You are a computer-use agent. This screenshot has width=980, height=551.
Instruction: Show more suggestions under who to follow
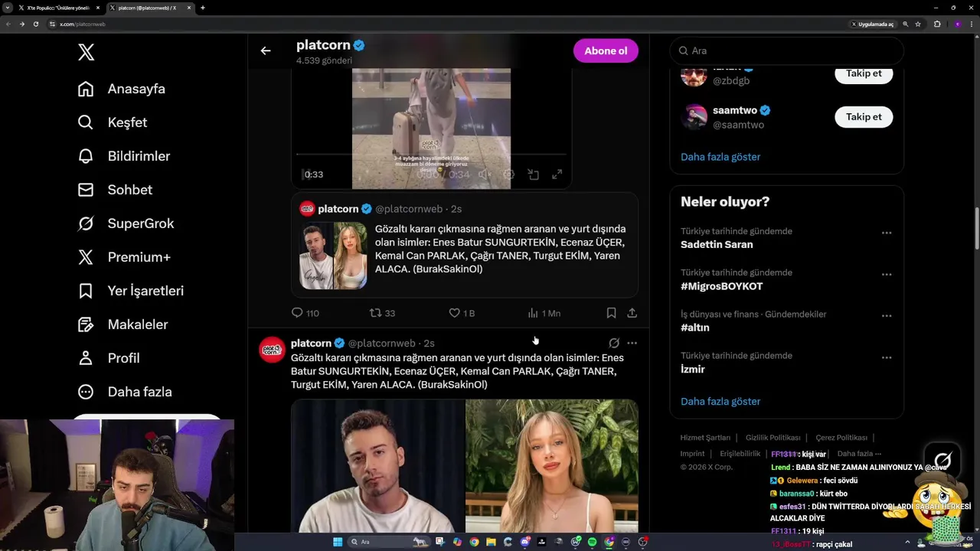720,157
